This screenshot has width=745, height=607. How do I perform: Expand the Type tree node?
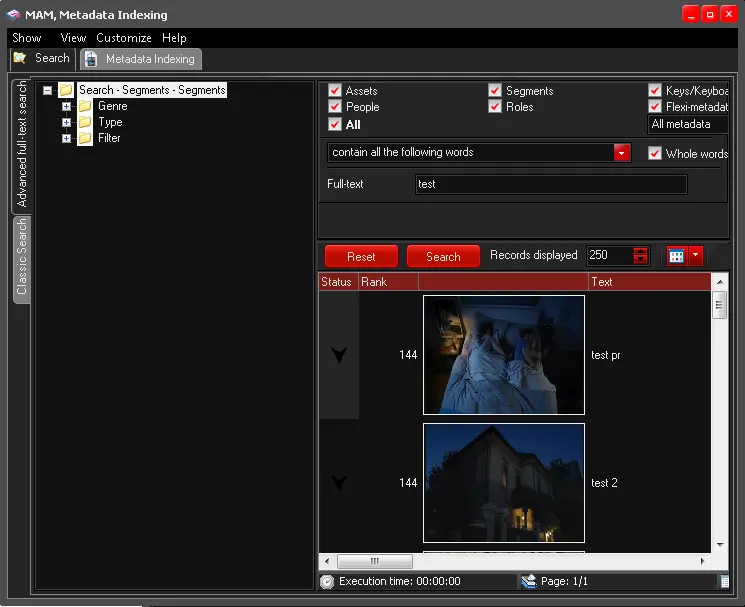pos(67,122)
